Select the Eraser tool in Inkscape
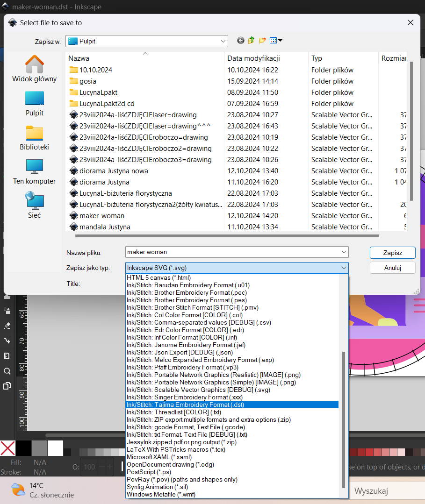The height and width of the screenshot is (504, 425). click(x=7, y=326)
